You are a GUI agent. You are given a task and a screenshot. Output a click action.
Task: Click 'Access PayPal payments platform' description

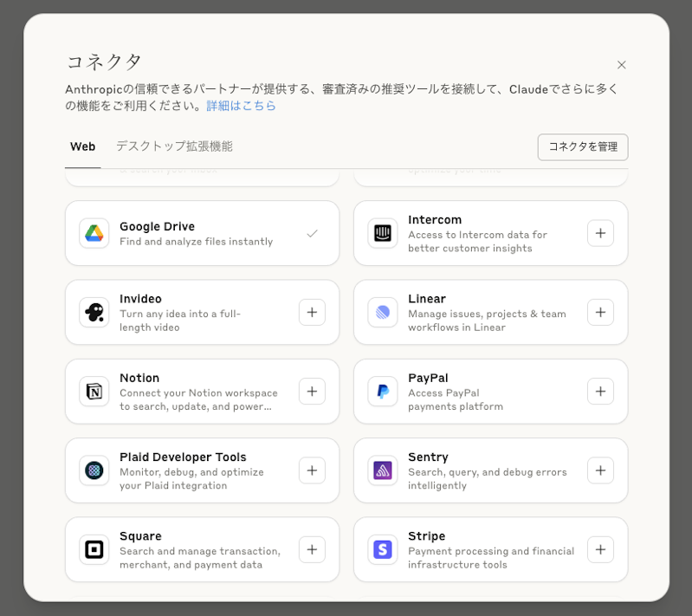pyautogui.click(x=456, y=399)
